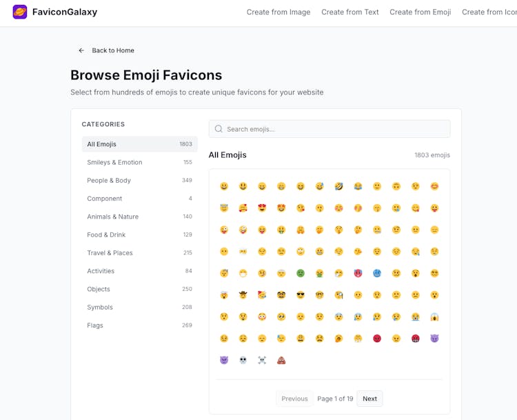Filter by Animals & Nature category
Screen dimensions: 517x420
tap(112, 217)
